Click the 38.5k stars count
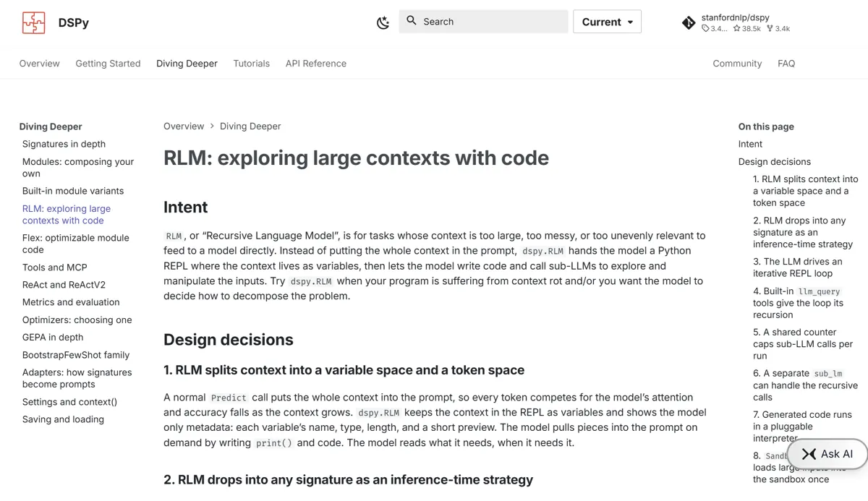The image size is (868, 501). pos(747,29)
